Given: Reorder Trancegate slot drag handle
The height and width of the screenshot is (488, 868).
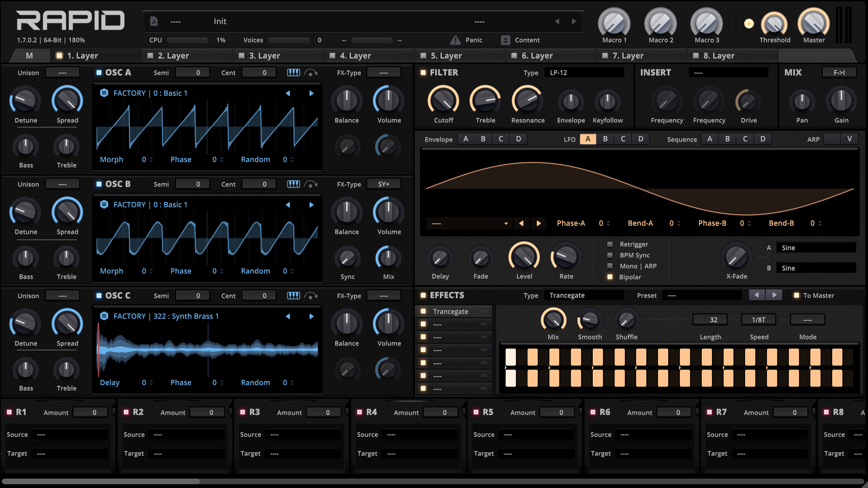Looking at the screenshot, I should click(484, 311).
